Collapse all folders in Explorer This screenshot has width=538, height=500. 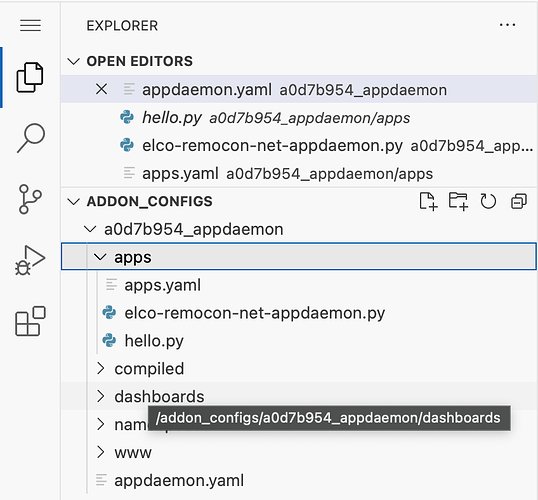(519, 201)
